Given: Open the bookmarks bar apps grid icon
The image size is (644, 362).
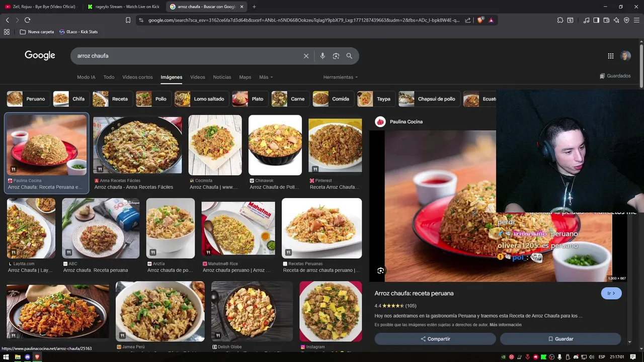Looking at the screenshot, I should 7,32.
